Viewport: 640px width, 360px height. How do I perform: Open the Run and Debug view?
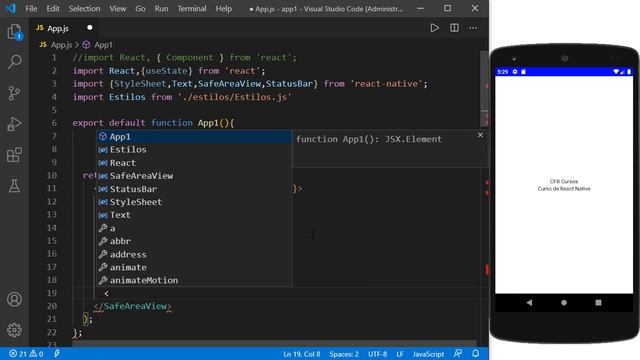(14, 124)
